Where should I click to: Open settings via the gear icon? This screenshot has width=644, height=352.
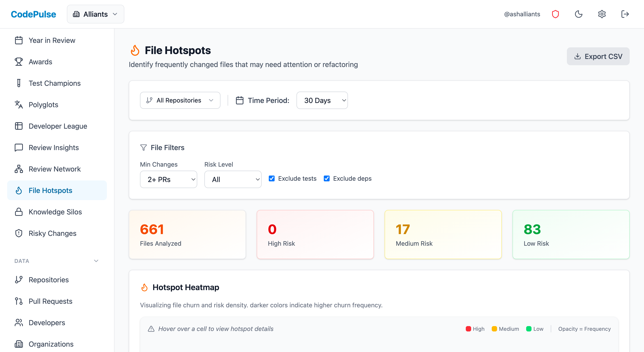click(602, 14)
